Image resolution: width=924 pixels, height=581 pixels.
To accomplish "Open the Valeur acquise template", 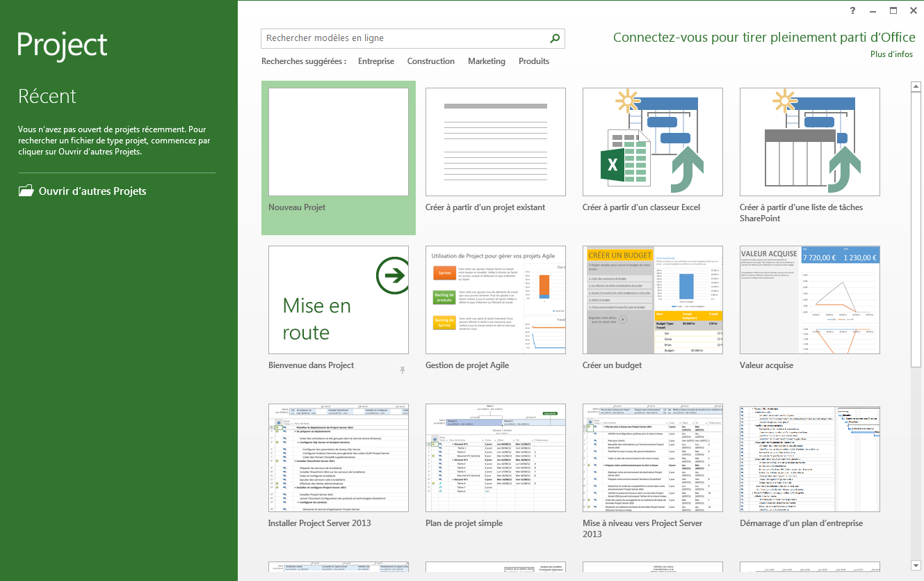I will pyautogui.click(x=810, y=300).
